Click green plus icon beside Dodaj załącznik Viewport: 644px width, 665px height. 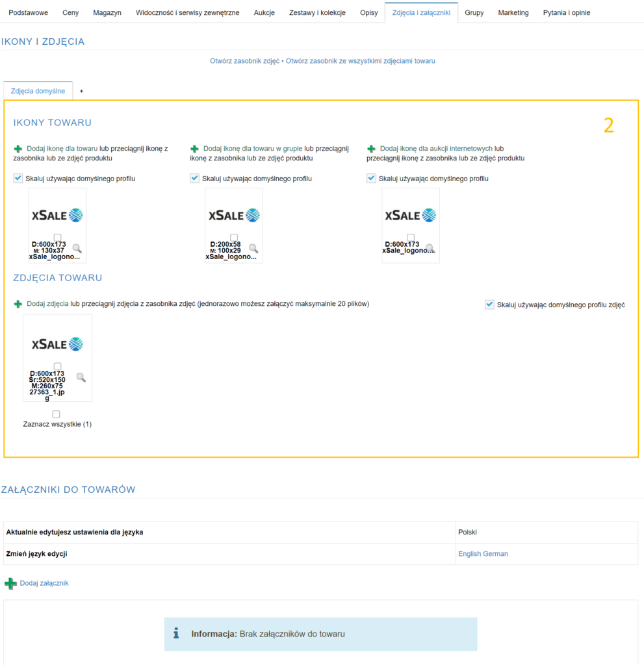[x=10, y=584]
